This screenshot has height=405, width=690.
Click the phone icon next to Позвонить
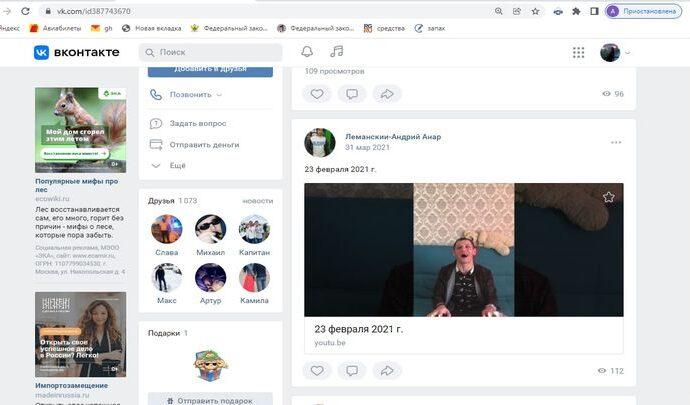(x=156, y=95)
